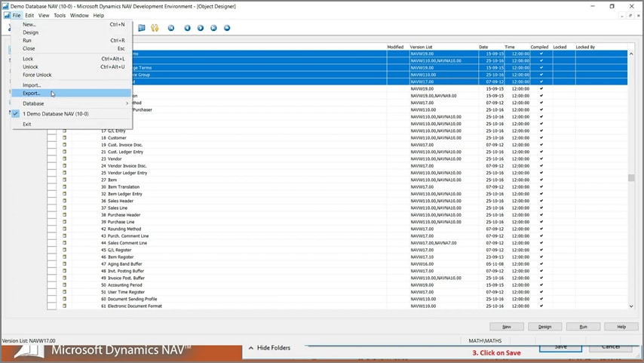Click Compiled checkmark in 27 Item row
This screenshot has height=363, width=644.
(541, 180)
